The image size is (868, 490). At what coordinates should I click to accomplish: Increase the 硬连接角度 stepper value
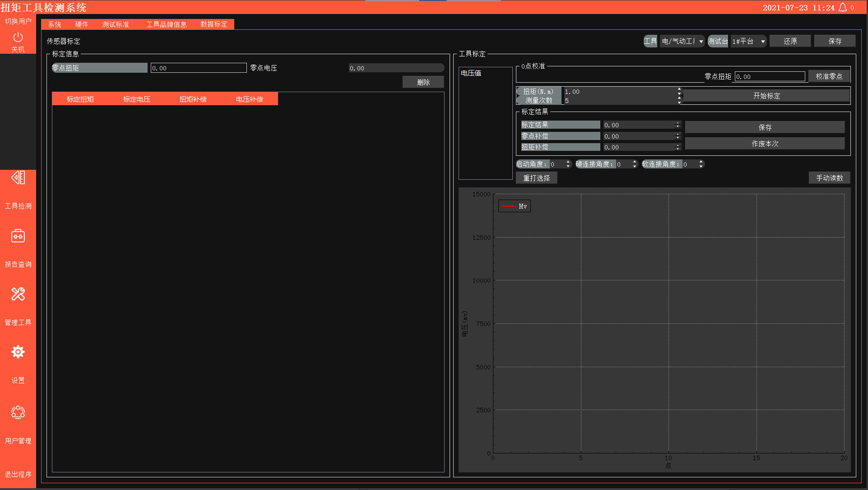coord(635,162)
